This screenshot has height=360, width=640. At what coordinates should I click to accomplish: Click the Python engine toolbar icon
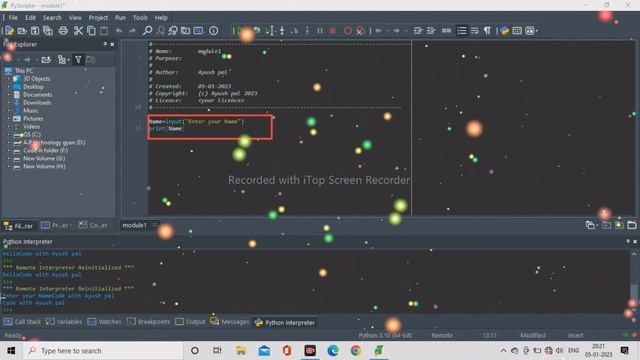coord(504,31)
